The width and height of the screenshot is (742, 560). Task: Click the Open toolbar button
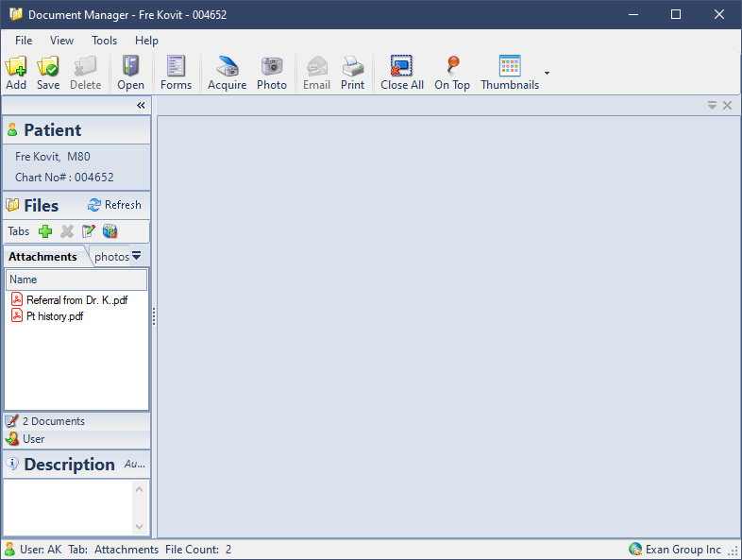coord(130,72)
